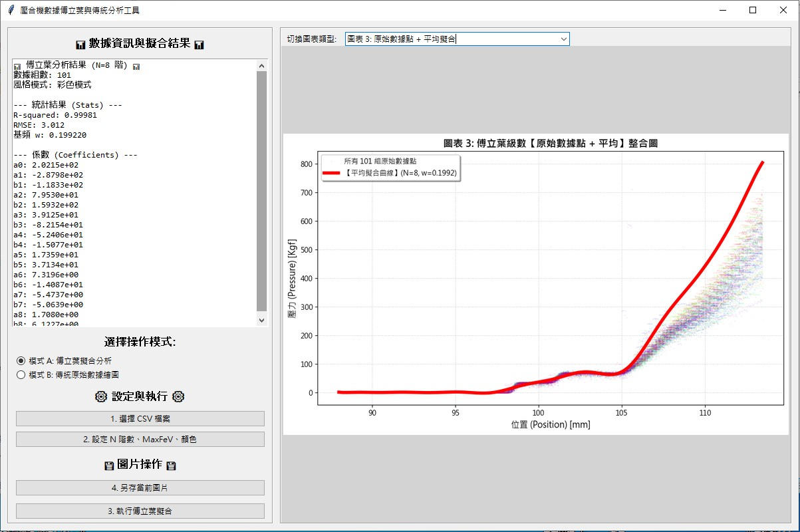Click the 平均擬合曲線 entry in the chart legend
Image resolution: width=800 pixels, height=532 pixels.
click(399, 173)
